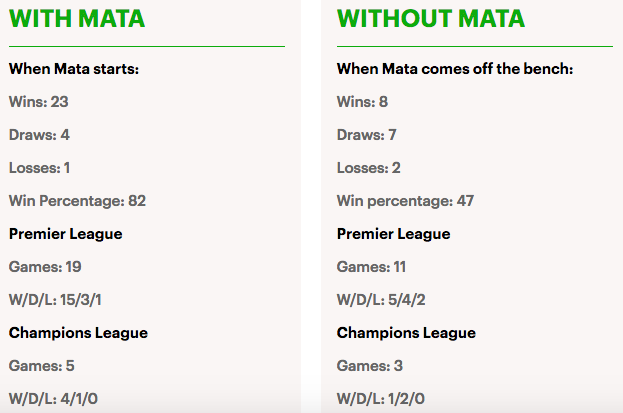Click the "Games: 19" line

[x=44, y=267]
